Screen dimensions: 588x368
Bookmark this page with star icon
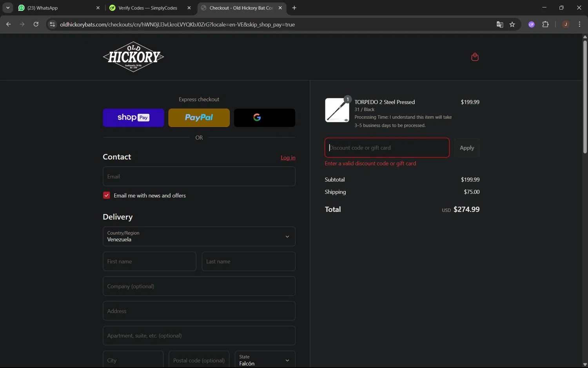512,24
